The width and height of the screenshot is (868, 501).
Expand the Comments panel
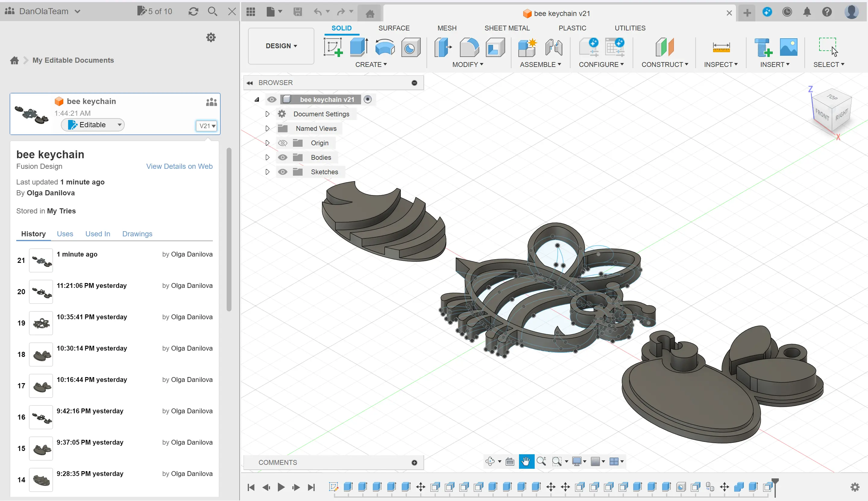click(415, 462)
